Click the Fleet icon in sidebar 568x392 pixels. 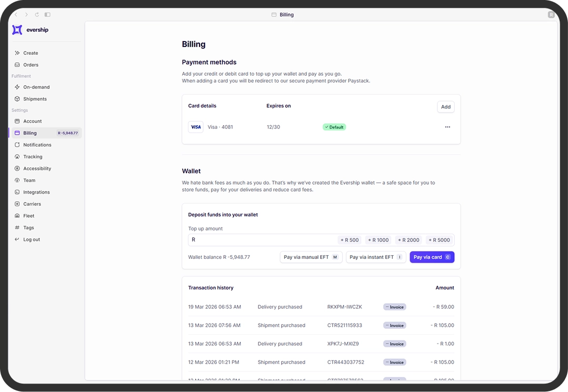[x=17, y=216]
